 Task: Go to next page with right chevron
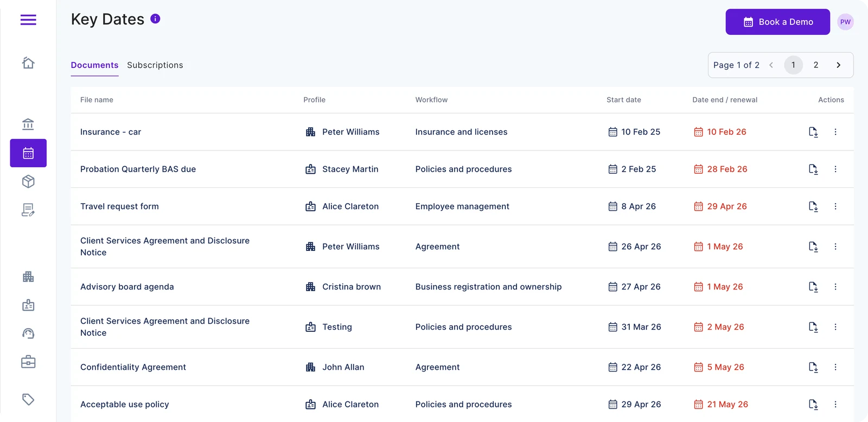(839, 65)
